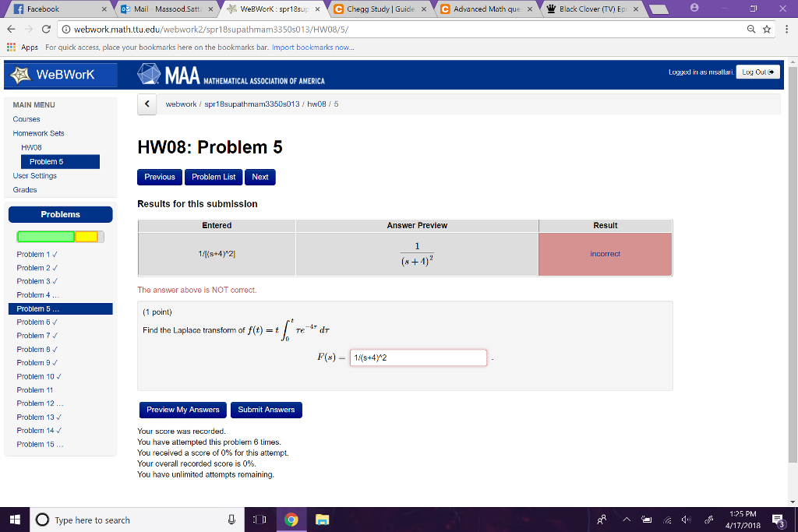798x532 pixels.
Task: Click the back chevron above the breadcrumb
Action: (x=147, y=104)
